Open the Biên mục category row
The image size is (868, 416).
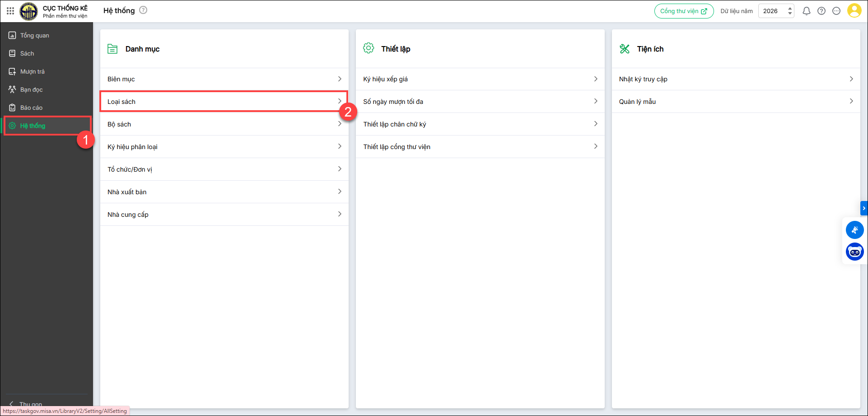pyautogui.click(x=224, y=79)
